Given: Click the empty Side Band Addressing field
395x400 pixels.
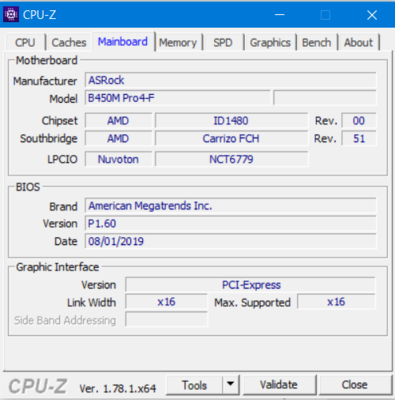Looking at the screenshot, I should [x=166, y=320].
